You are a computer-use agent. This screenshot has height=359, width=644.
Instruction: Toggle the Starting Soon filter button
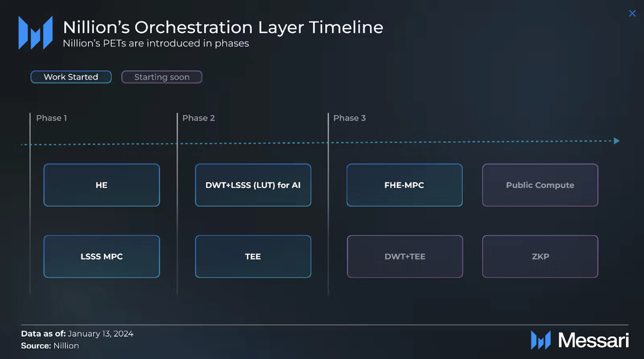(162, 77)
